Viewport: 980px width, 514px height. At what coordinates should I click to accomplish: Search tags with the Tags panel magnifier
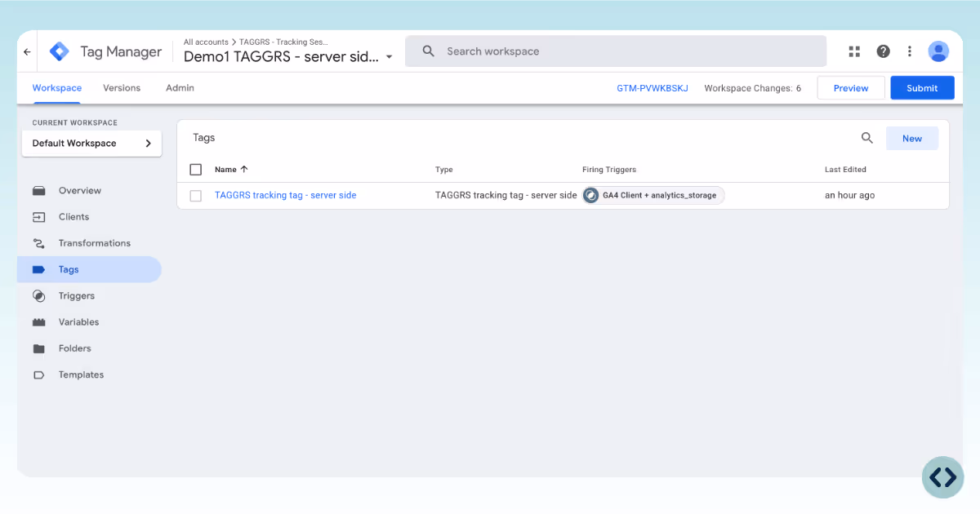pyautogui.click(x=867, y=138)
